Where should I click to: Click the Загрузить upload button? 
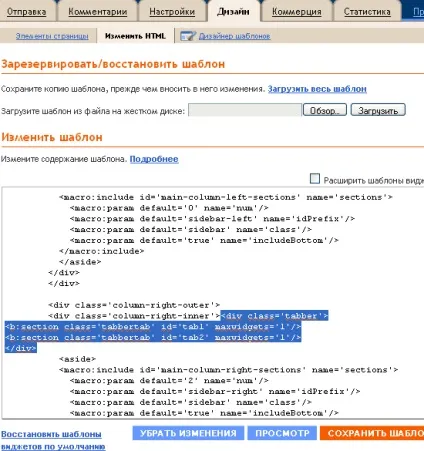[378, 110]
